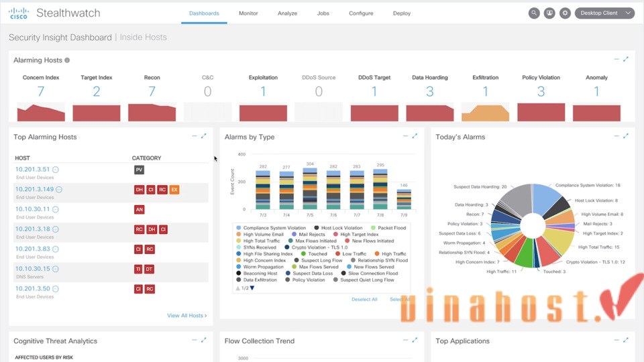Screen dimensions: 644x362
Task: Toggle Host Lock Violation legend item
Action: point(338,228)
